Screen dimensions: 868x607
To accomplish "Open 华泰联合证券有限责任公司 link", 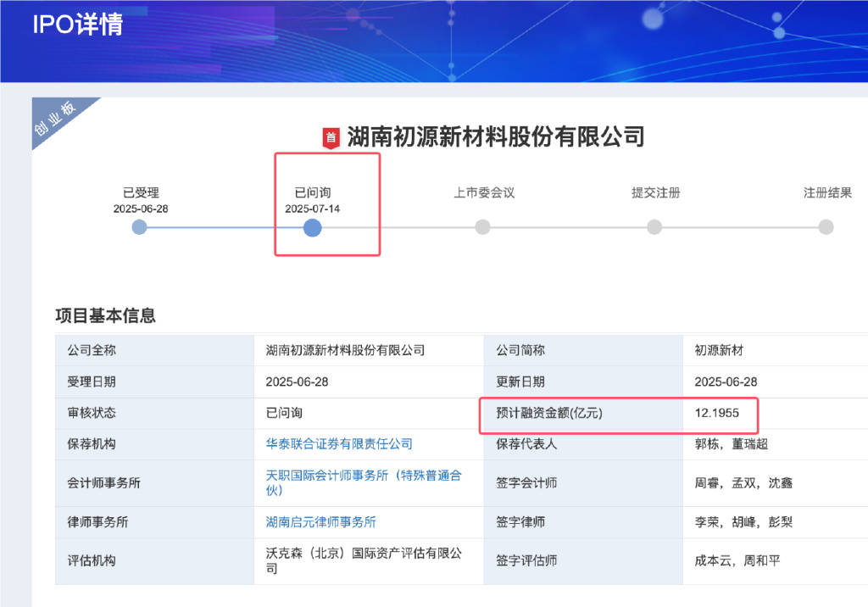I will pyautogui.click(x=339, y=443).
